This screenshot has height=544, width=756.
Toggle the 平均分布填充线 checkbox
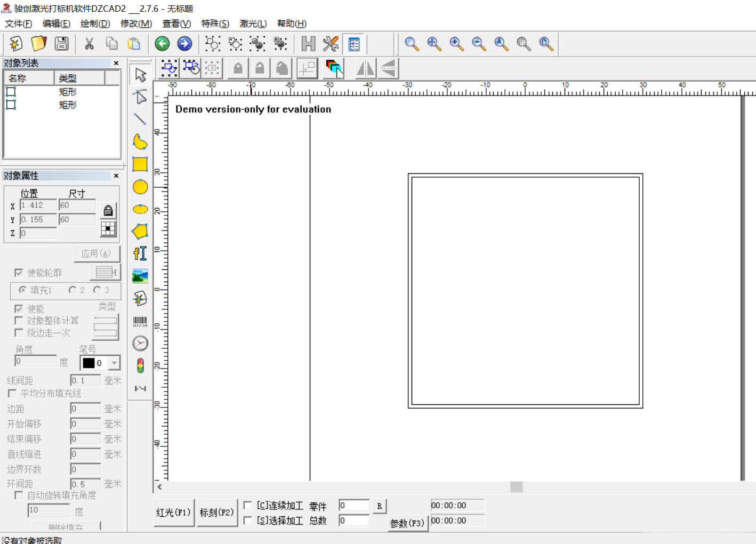pos(12,394)
